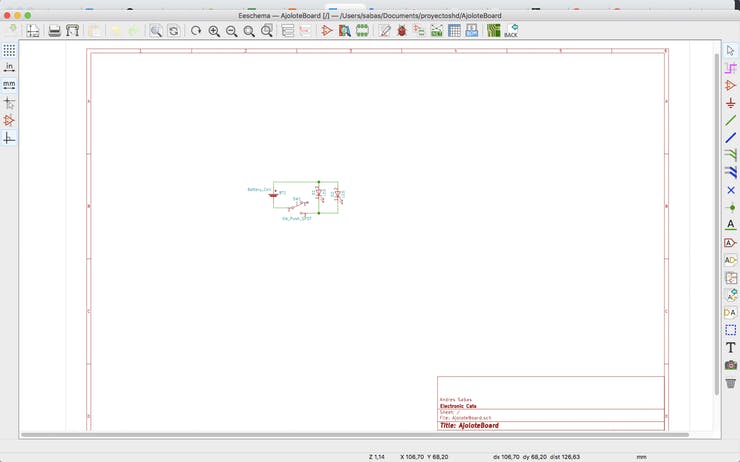Click the 'X 106,70 Y 68,20' coordinate readout

point(424,457)
